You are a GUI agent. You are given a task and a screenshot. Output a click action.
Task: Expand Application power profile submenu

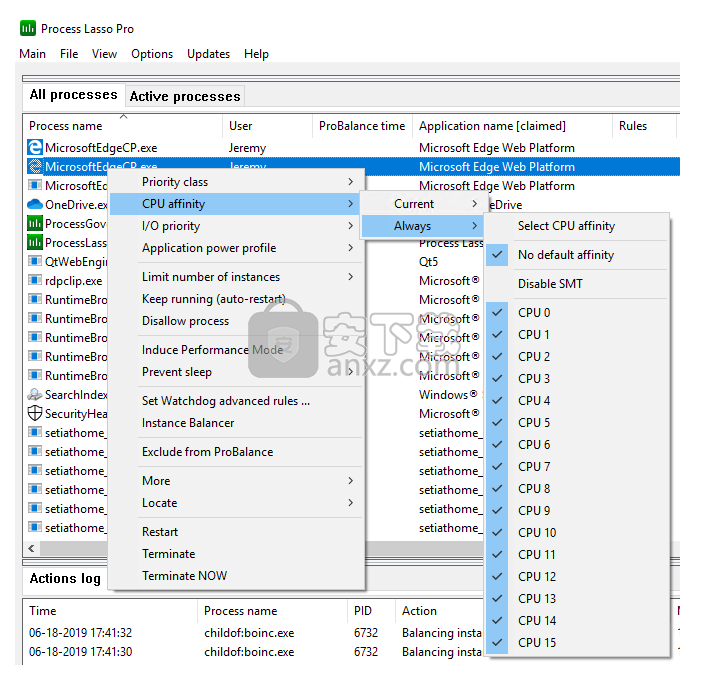click(237, 248)
